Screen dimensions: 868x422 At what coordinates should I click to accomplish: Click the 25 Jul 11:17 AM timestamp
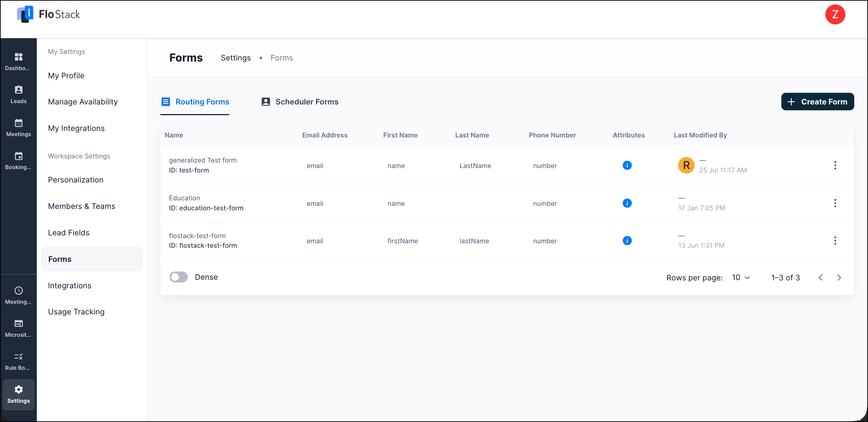tap(723, 170)
